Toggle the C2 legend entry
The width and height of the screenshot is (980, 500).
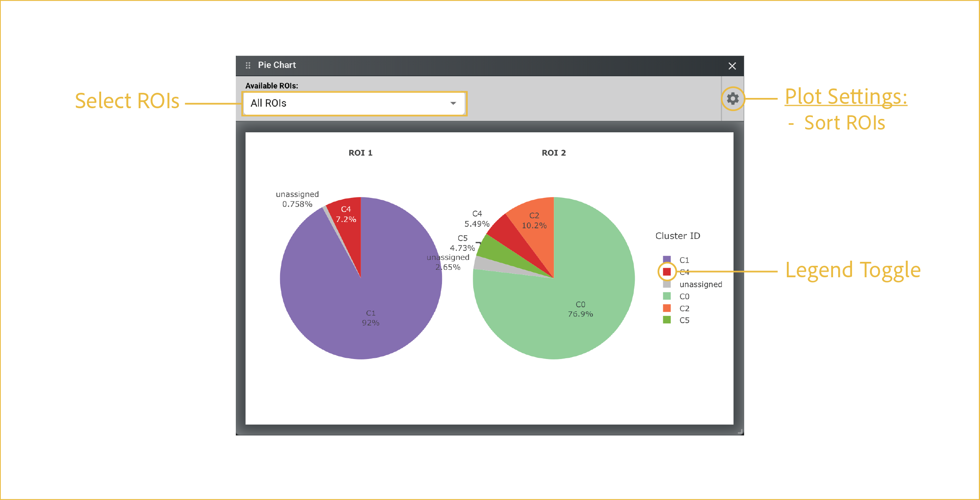676,308
